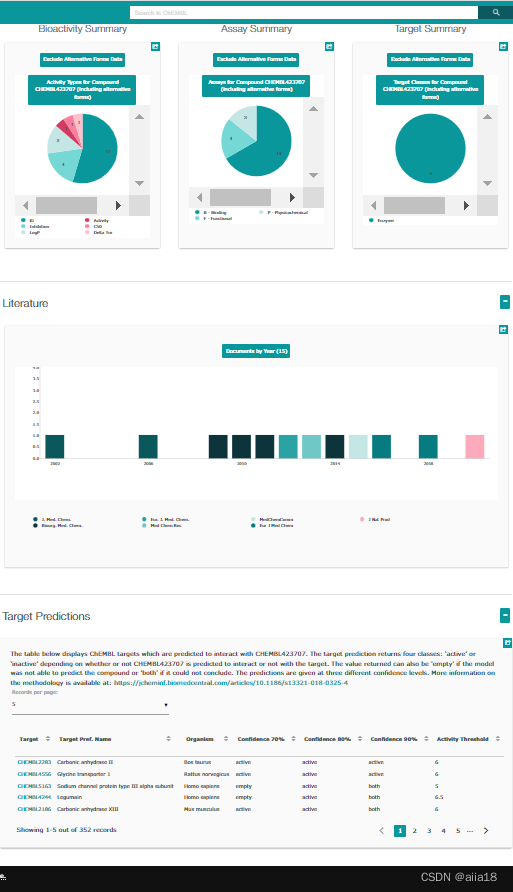Screen dimensions: 513x892
Task: Toggle Enzyme legend entry in Target Summary
Action: point(381,220)
